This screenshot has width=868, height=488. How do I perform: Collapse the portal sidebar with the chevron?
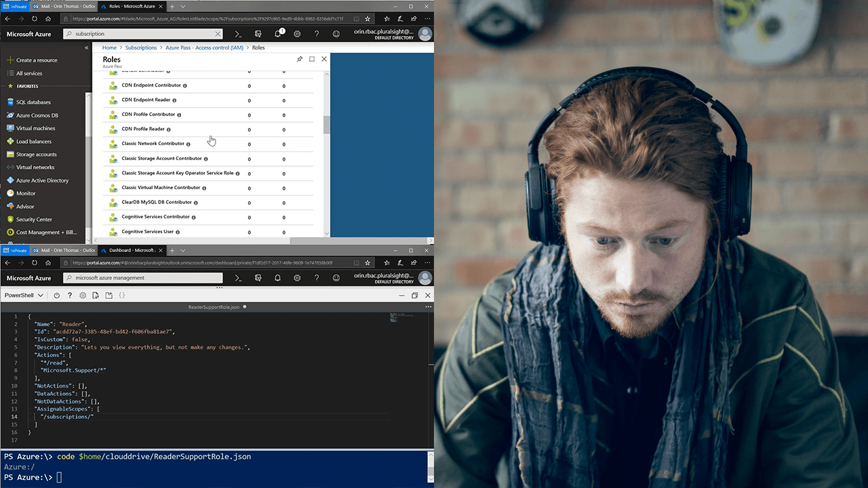pyautogui.click(x=86, y=47)
